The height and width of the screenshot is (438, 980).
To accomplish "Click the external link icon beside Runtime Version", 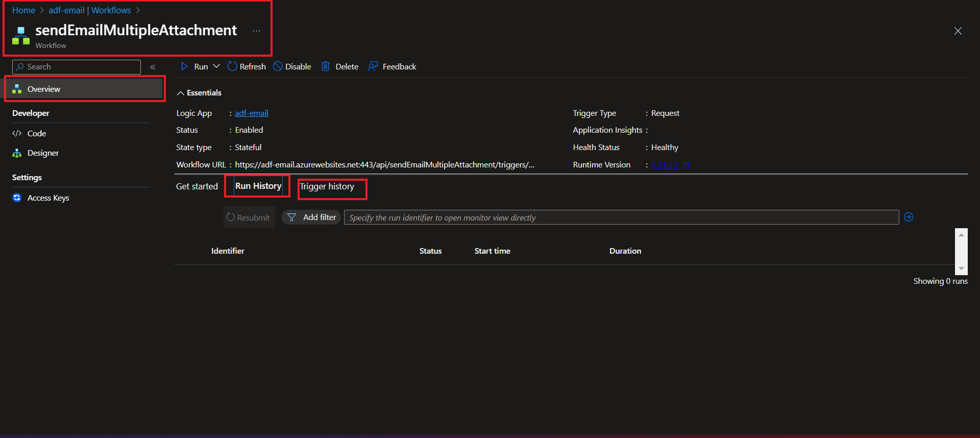I will pyautogui.click(x=687, y=165).
